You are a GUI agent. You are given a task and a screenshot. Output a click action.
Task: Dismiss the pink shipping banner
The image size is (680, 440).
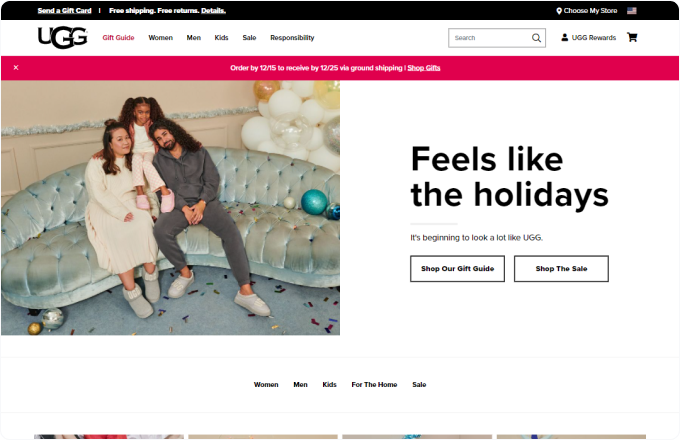click(16, 68)
